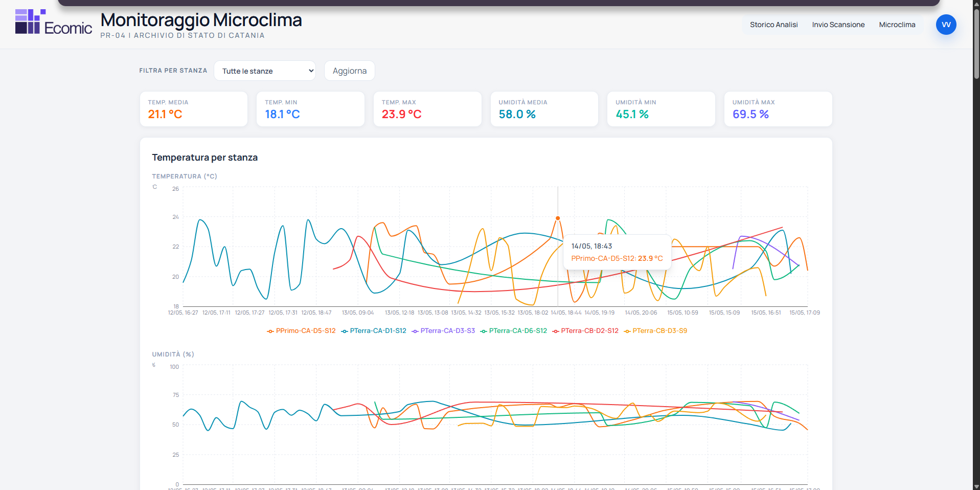Open the VV user avatar menu
This screenshot has height=490, width=980.
coord(946,25)
